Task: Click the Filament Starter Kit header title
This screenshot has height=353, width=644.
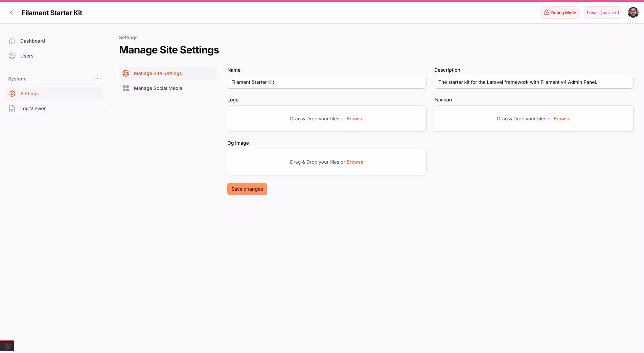Action: click(52, 13)
